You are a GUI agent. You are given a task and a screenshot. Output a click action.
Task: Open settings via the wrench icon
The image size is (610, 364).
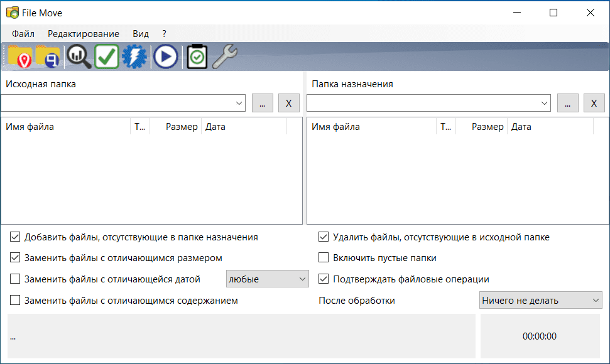[224, 57]
